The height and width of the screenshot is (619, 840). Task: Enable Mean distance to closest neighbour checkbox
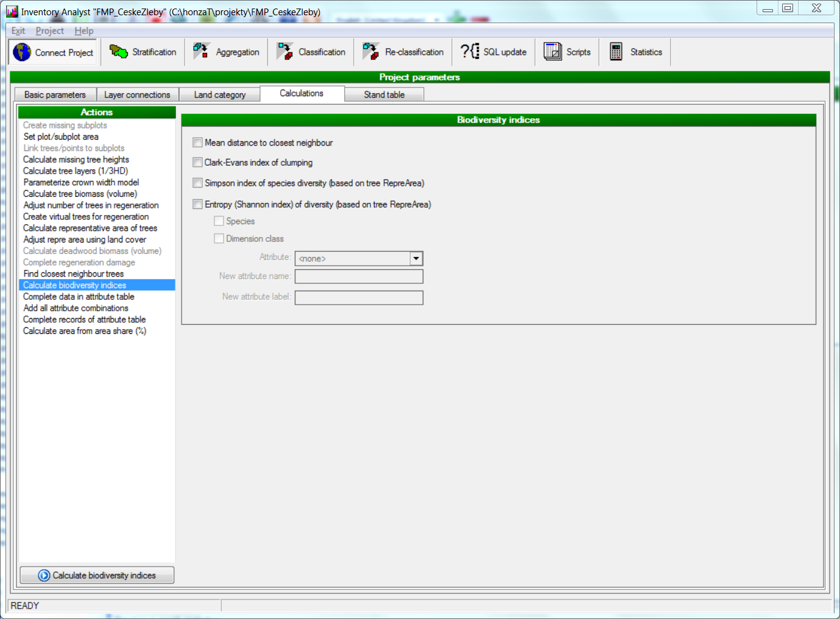point(197,143)
